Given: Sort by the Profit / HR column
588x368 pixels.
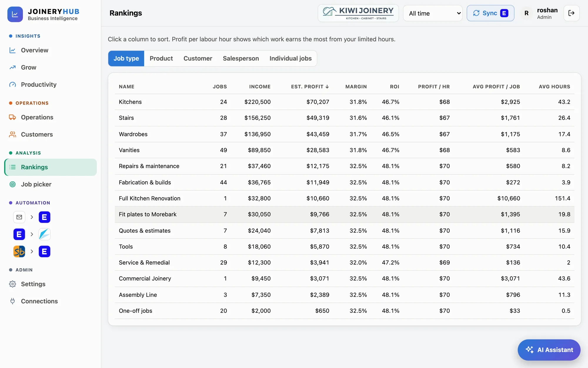Looking at the screenshot, I should click(434, 87).
